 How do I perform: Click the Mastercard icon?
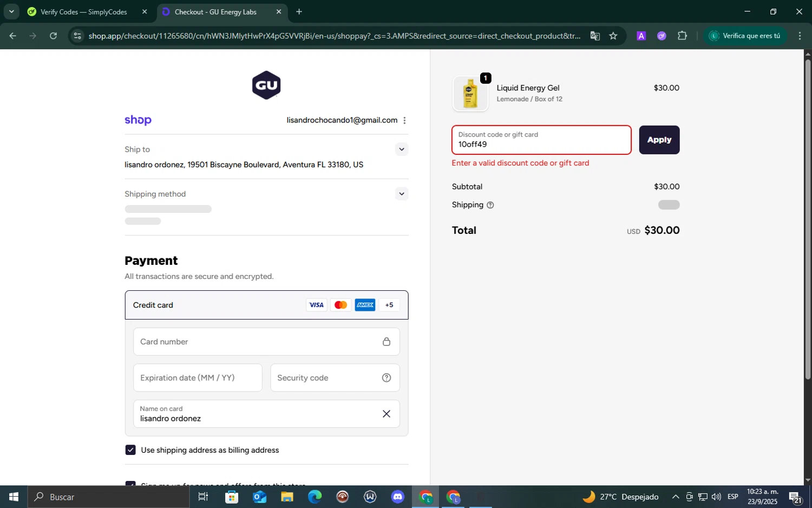tap(340, 305)
